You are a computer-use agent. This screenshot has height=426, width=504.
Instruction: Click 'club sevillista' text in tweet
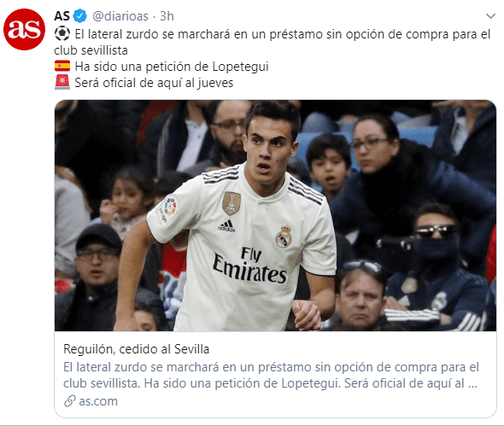[91, 50]
